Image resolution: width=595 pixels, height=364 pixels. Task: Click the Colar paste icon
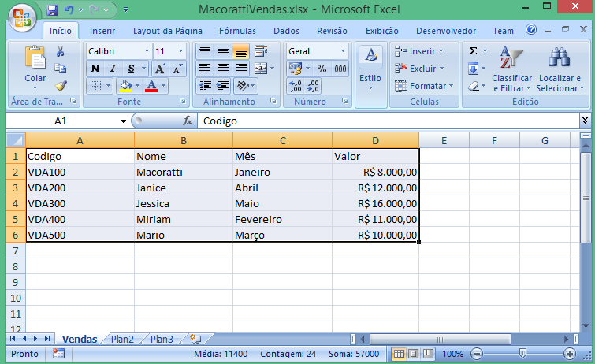click(35, 58)
